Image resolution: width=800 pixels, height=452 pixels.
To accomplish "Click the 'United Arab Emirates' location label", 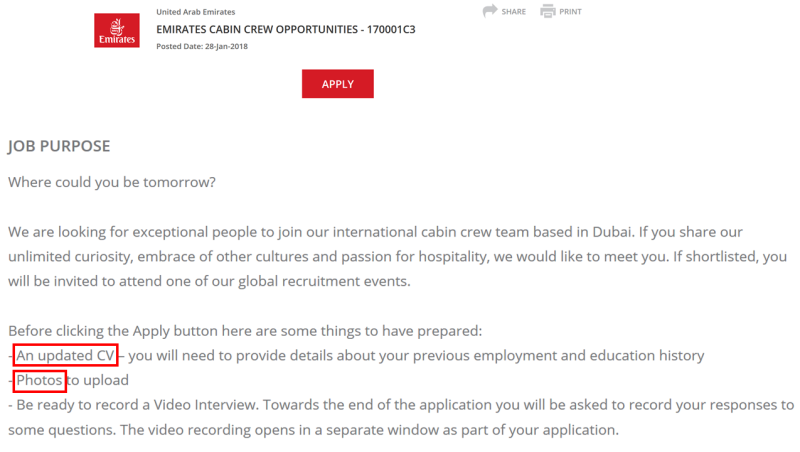I will tap(195, 12).
